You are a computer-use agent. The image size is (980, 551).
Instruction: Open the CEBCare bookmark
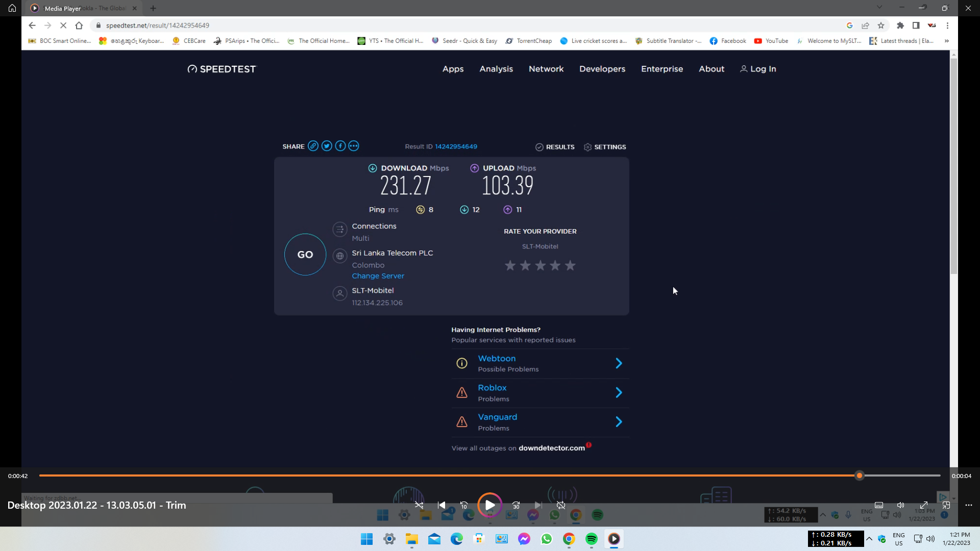[x=189, y=41]
